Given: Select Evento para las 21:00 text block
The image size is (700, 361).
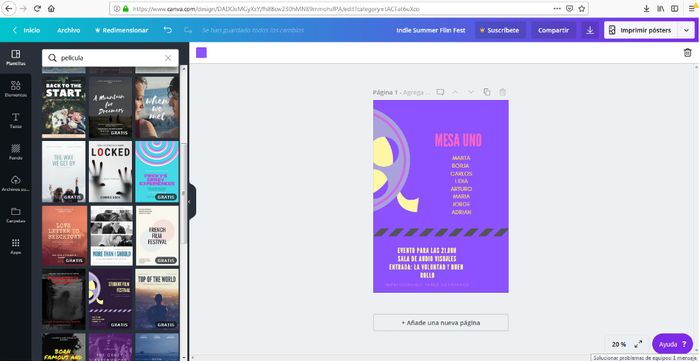Looking at the screenshot, I should (427, 262).
